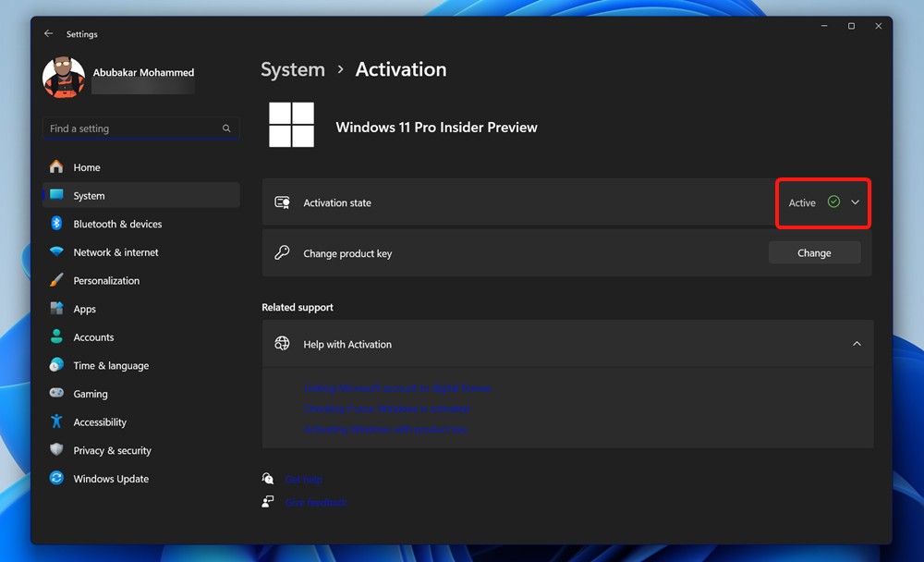This screenshot has width=924, height=562.
Task: Click the Abubakar Mohammed account name
Action: tap(143, 72)
